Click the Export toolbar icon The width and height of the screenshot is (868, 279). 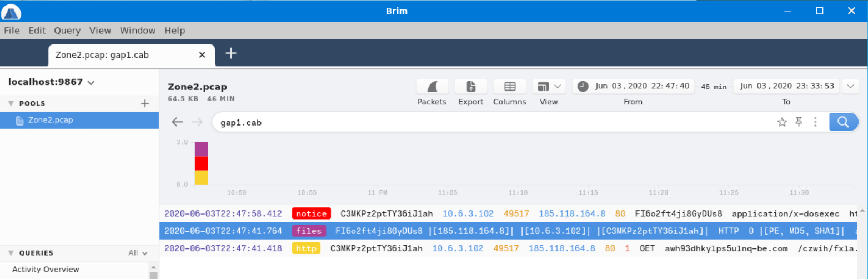[x=471, y=87]
